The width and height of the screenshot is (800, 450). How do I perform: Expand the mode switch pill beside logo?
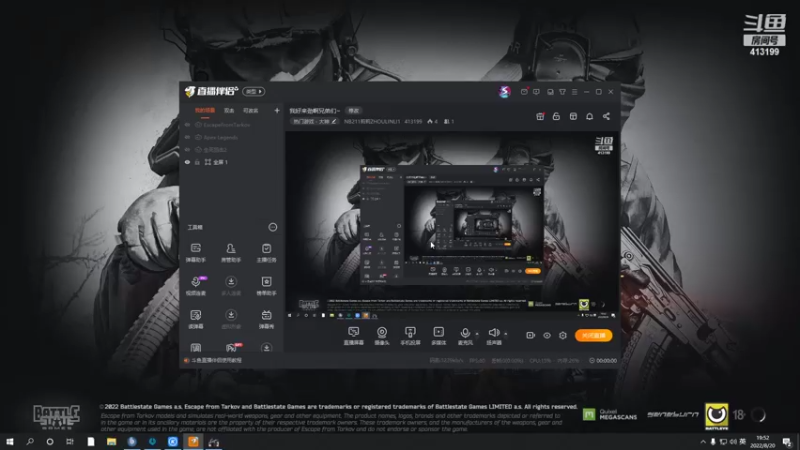tap(254, 91)
